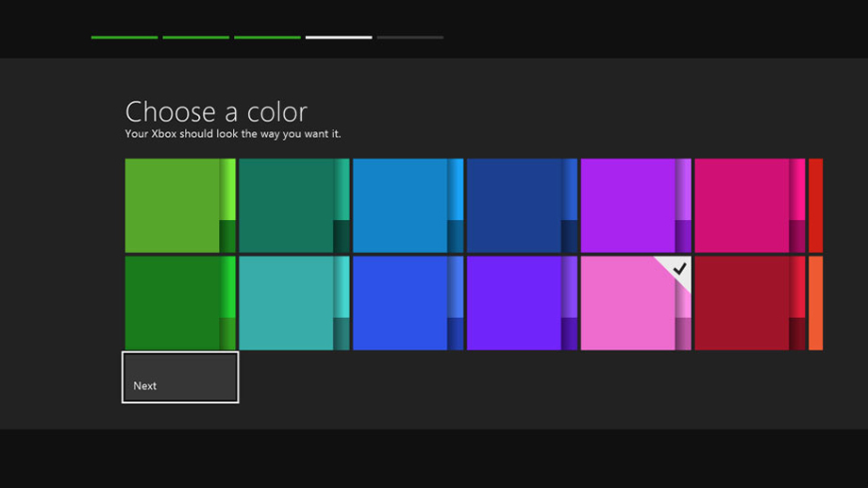Select the navy blue color tile
The height and width of the screenshot is (488, 868).
point(522,206)
